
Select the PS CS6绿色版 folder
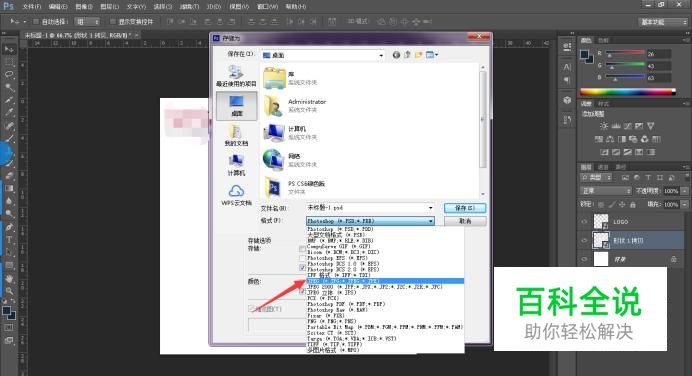click(294, 187)
